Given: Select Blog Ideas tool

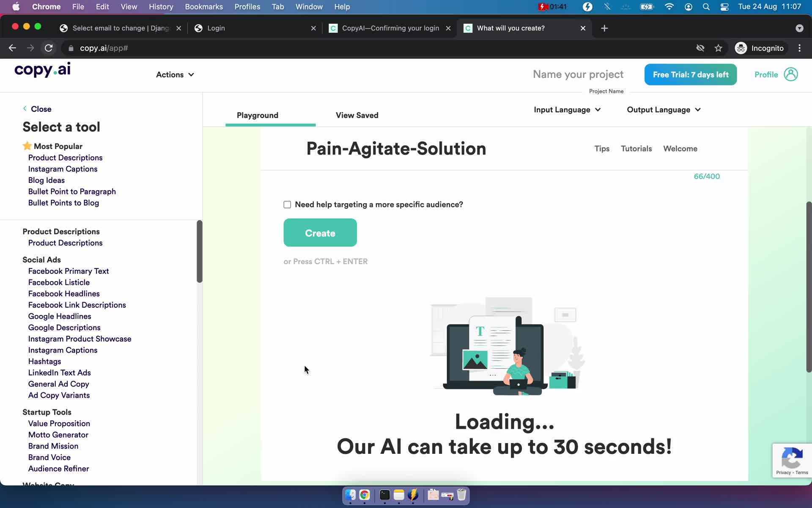Looking at the screenshot, I should [47, 180].
